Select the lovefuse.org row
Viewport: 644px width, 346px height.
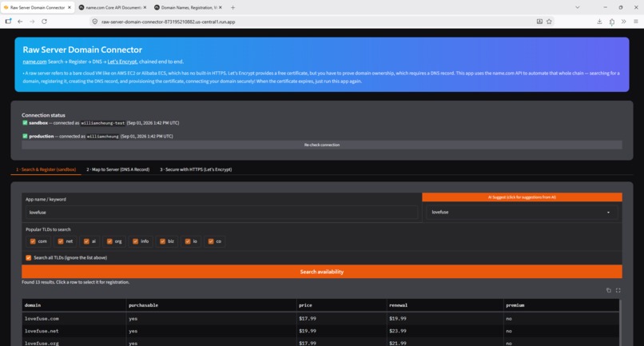point(320,342)
